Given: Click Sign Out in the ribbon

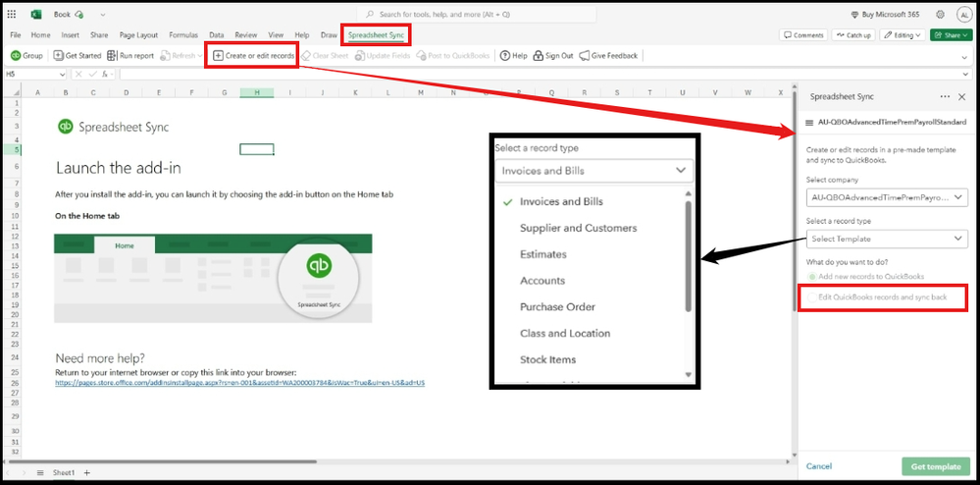Looking at the screenshot, I should click(553, 56).
